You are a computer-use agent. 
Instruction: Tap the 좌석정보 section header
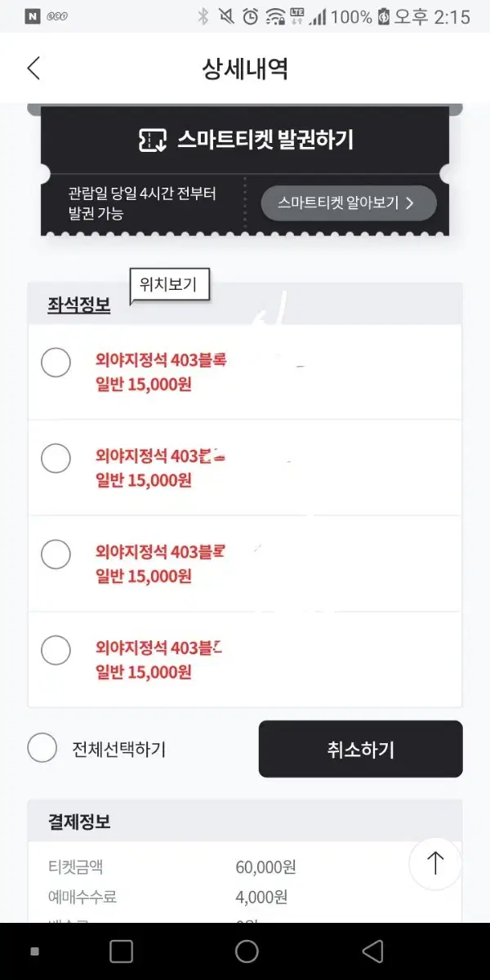pos(79,304)
